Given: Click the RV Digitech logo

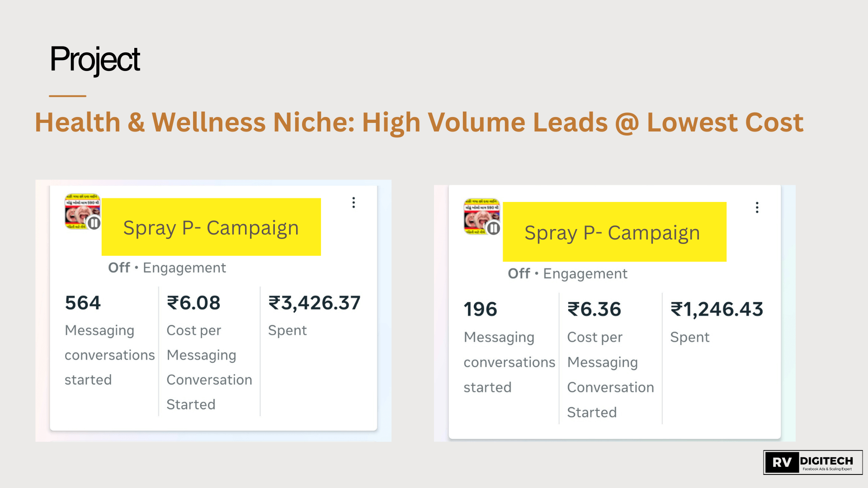Looking at the screenshot, I should pyautogui.click(x=812, y=462).
